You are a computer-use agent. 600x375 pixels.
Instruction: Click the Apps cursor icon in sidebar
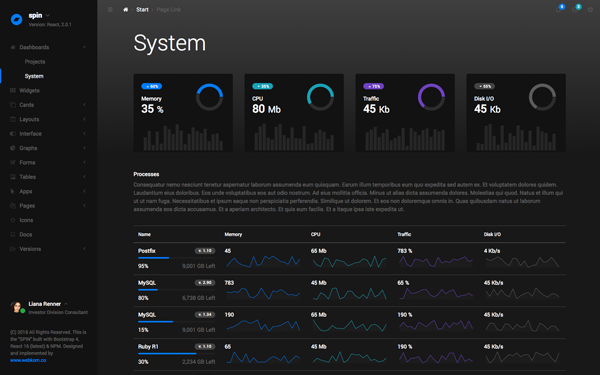13,191
